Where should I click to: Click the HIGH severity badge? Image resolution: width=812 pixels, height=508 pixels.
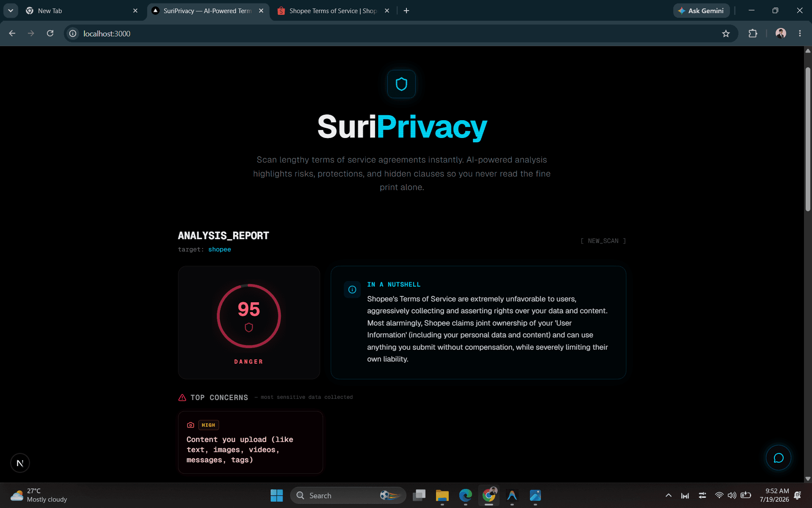click(208, 425)
